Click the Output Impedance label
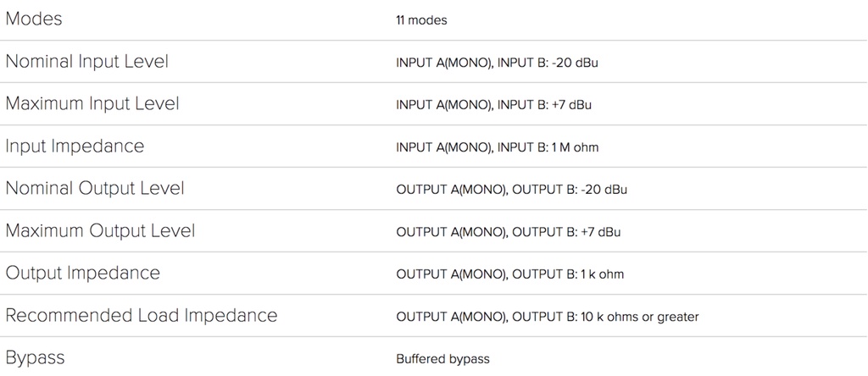Viewport: 868px width, 376px height. pyautogui.click(x=82, y=273)
